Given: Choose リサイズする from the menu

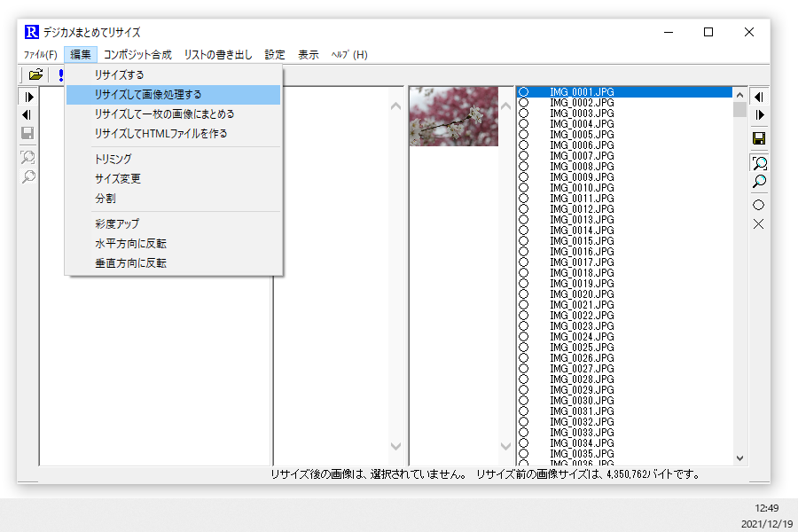Looking at the screenshot, I should pyautogui.click(x=173, y=74).
